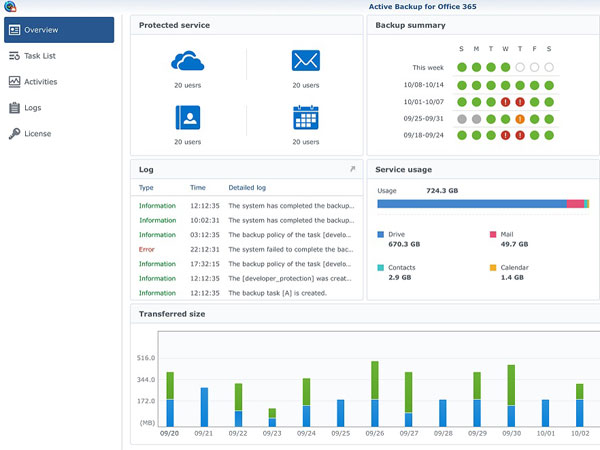600x450 pixels.
Task: Select the log entry at 17:32:15
Action: point(246,264)
